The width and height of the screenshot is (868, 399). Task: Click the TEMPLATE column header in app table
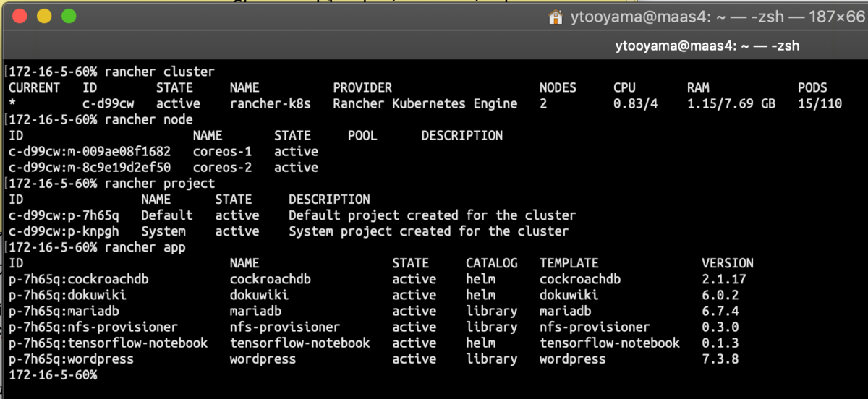coord(569,263)
